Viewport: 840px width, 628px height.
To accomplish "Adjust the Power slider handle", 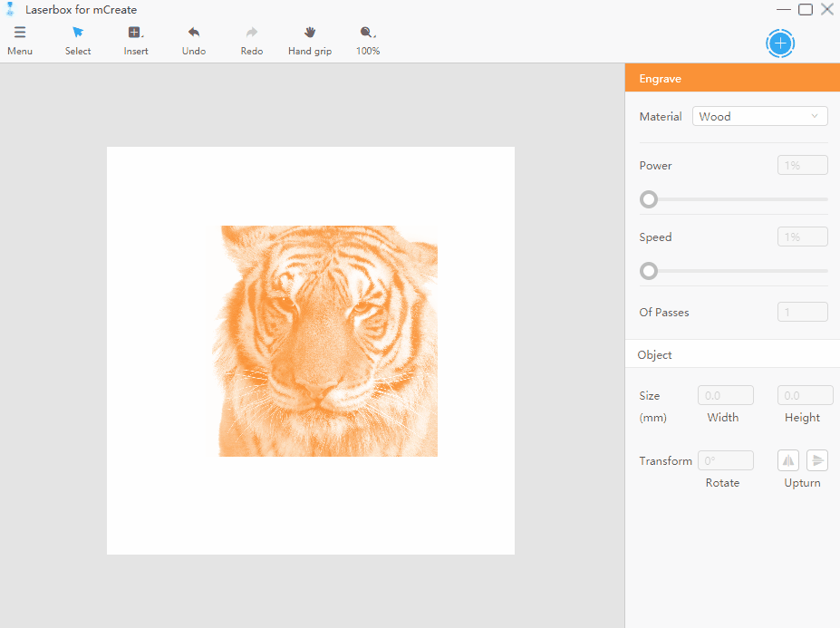I will 649,199.
